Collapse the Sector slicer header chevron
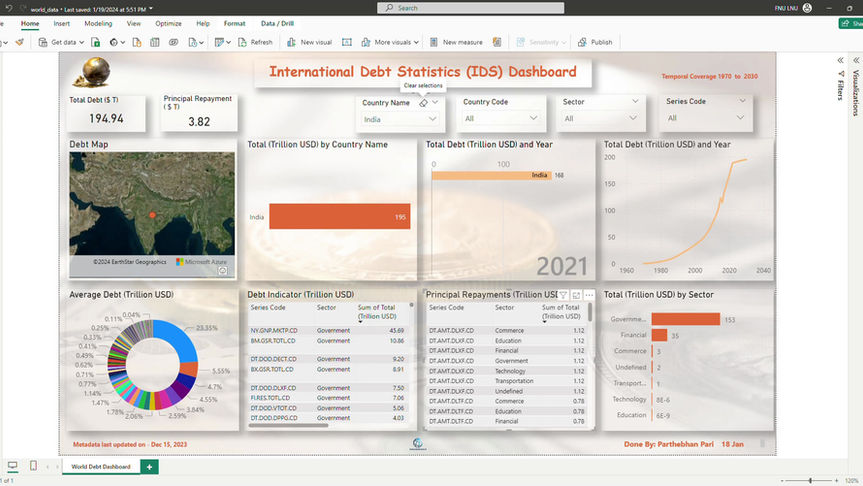The width and height of the screenshot is (863, 486). click(635, 101)
